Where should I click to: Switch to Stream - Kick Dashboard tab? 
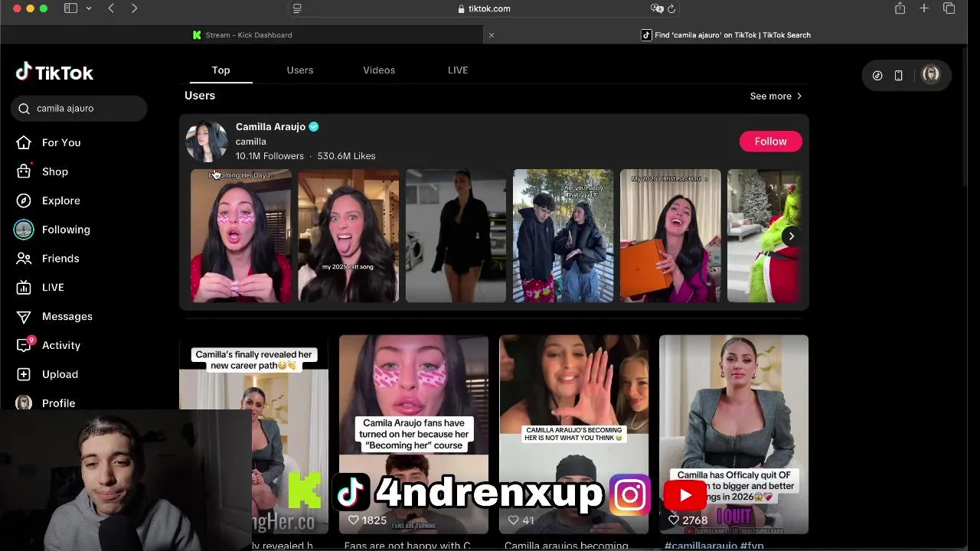click(242, 35)
